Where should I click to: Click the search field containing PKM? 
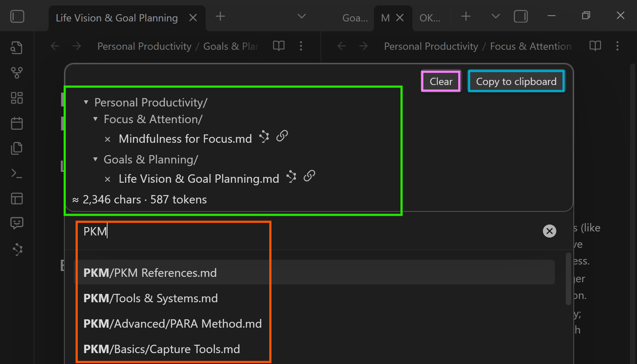point(291,231)
